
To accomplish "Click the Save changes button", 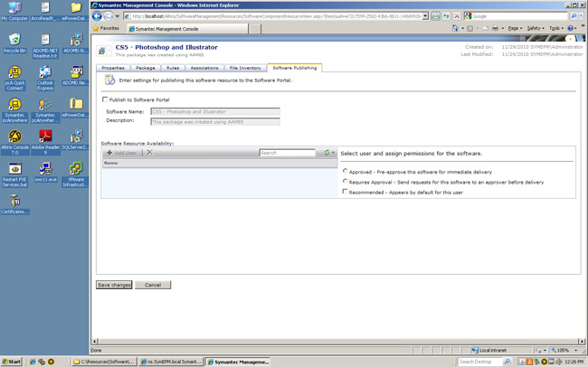I will tap(114, 285).
